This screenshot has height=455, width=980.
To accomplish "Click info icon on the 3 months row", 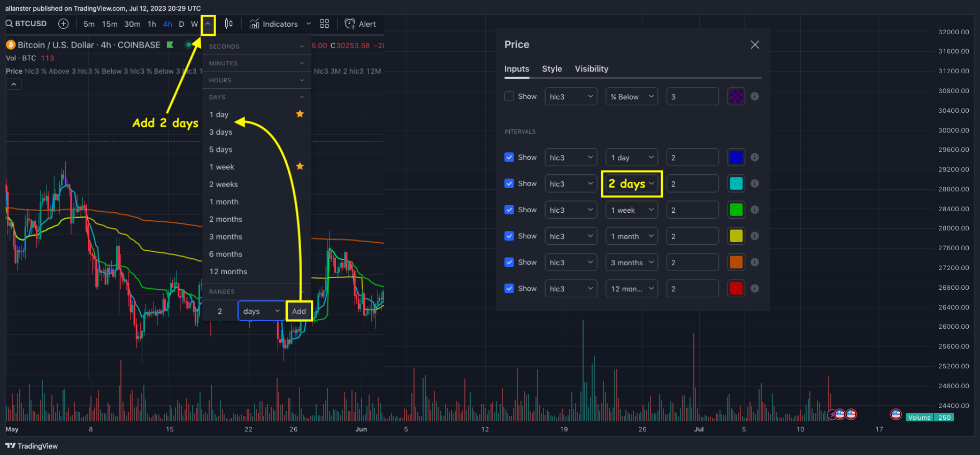I will (754, 262).
